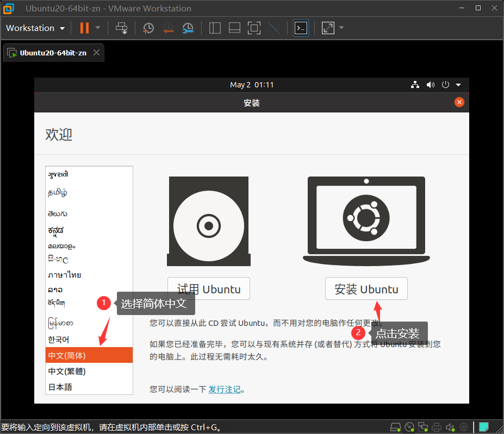Screen dimensions: 504x434
Task: Expand the stretch display dropdown arrow
Action: [341, 28]
